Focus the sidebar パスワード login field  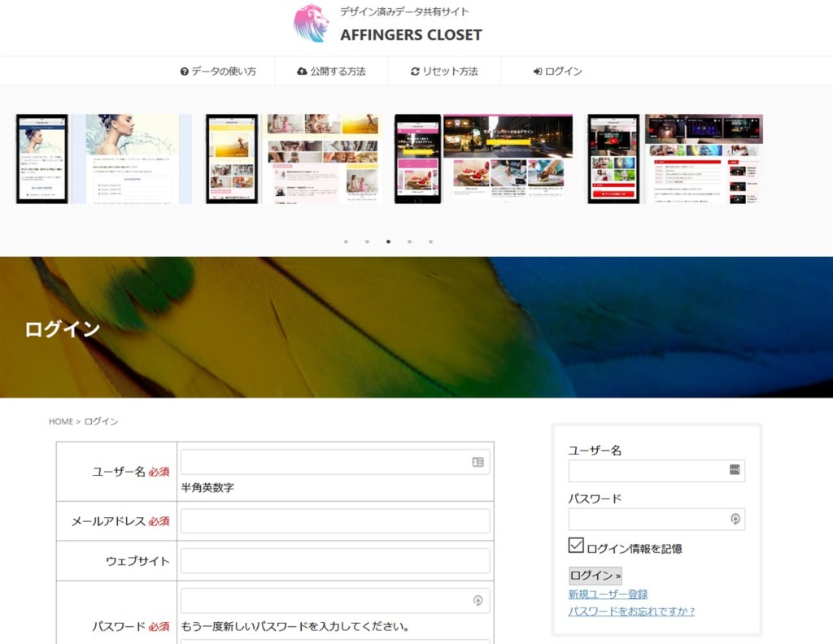coord(656,520)
